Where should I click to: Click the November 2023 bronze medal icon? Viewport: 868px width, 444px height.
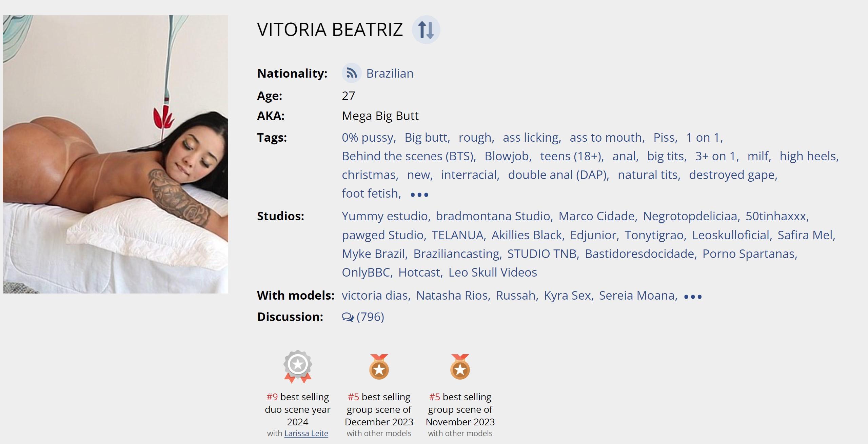point(460,367)
